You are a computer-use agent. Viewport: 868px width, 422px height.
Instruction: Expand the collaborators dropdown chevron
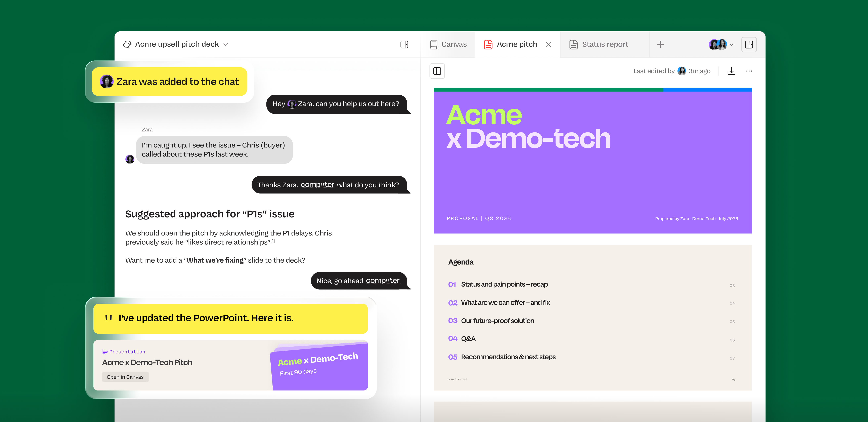pos(732,44)
